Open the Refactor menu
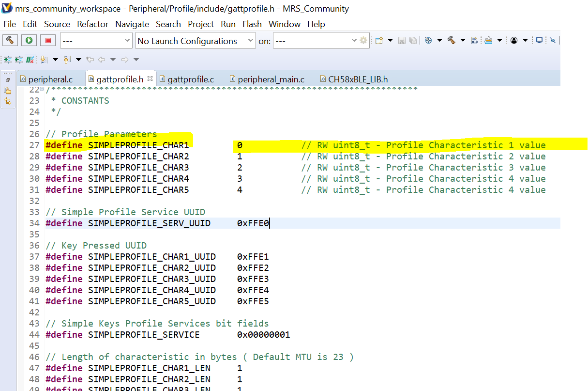Viewport: 588px width, 391px height. (x=93, y=24)
